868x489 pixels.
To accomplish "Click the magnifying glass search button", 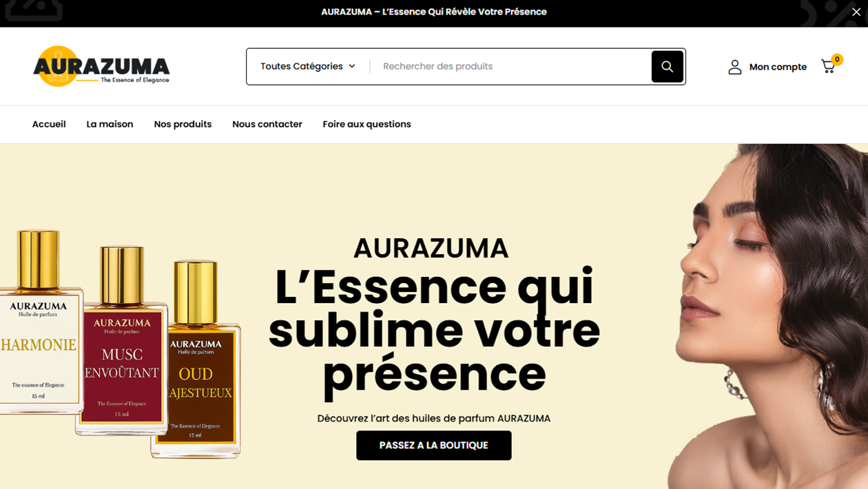I will click(667, 66).
